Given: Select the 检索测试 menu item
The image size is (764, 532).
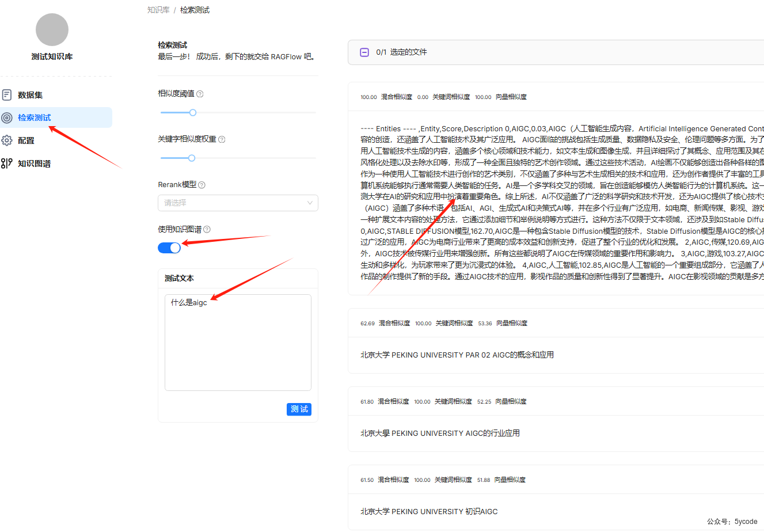Looking at the screenshot, I should click(56, 117).
